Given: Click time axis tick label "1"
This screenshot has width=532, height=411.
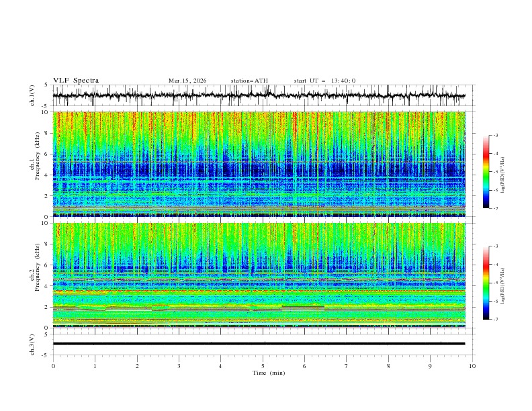Looking at the screenshot, I should pos(95,366).
